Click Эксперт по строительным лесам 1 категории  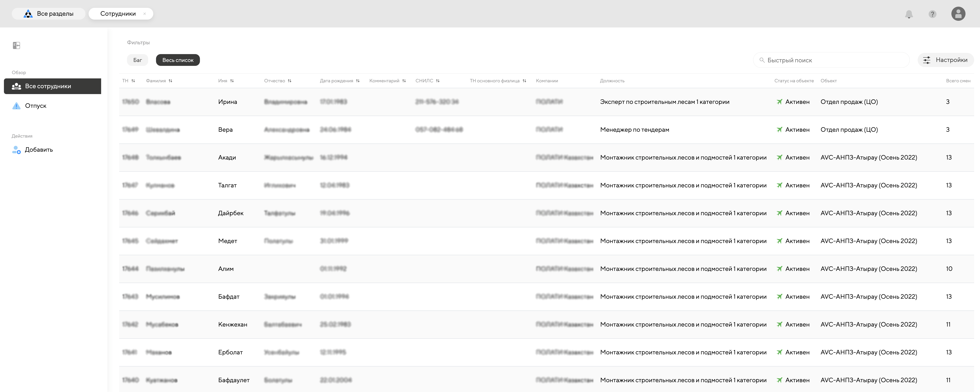(x=665, y=102)
